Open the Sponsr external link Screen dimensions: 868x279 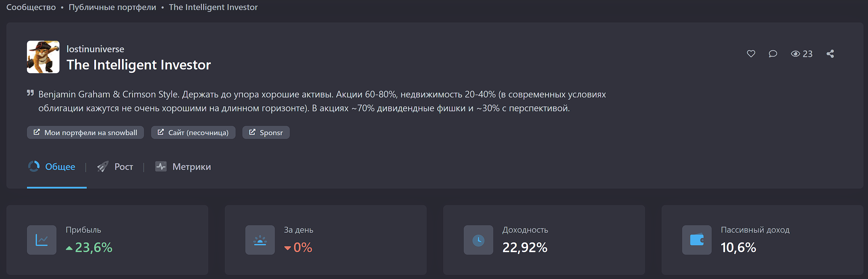266,133
